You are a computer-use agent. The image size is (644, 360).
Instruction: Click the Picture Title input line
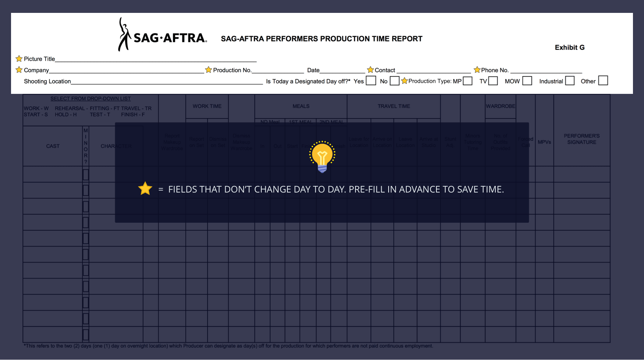click(156, 59)
